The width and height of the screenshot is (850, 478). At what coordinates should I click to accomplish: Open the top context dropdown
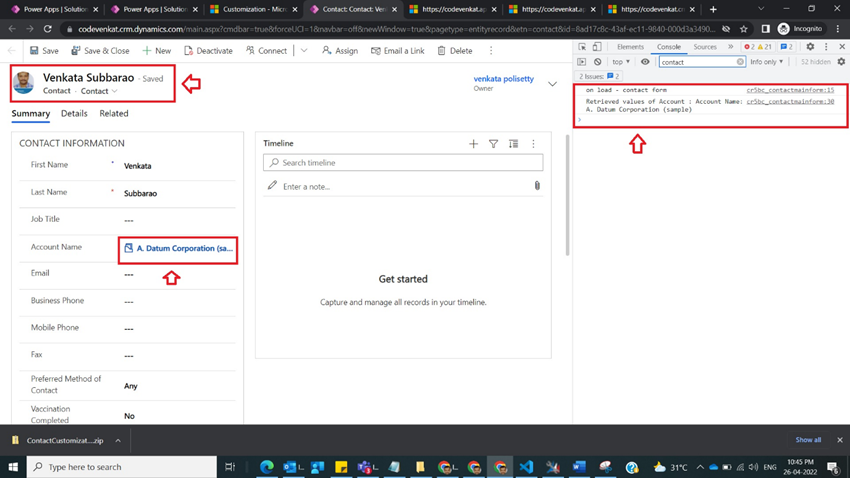621,62
